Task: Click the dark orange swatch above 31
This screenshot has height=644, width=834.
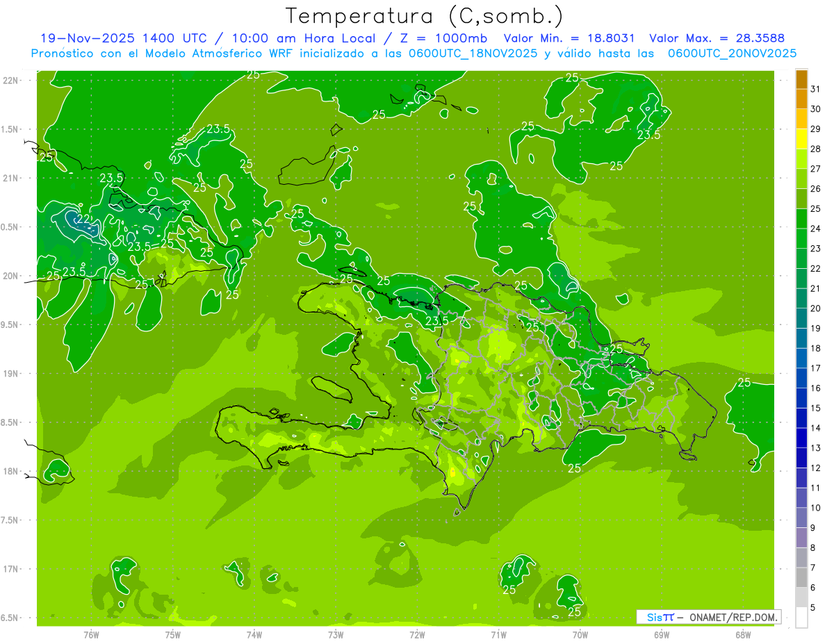Action: pos(801,80)
